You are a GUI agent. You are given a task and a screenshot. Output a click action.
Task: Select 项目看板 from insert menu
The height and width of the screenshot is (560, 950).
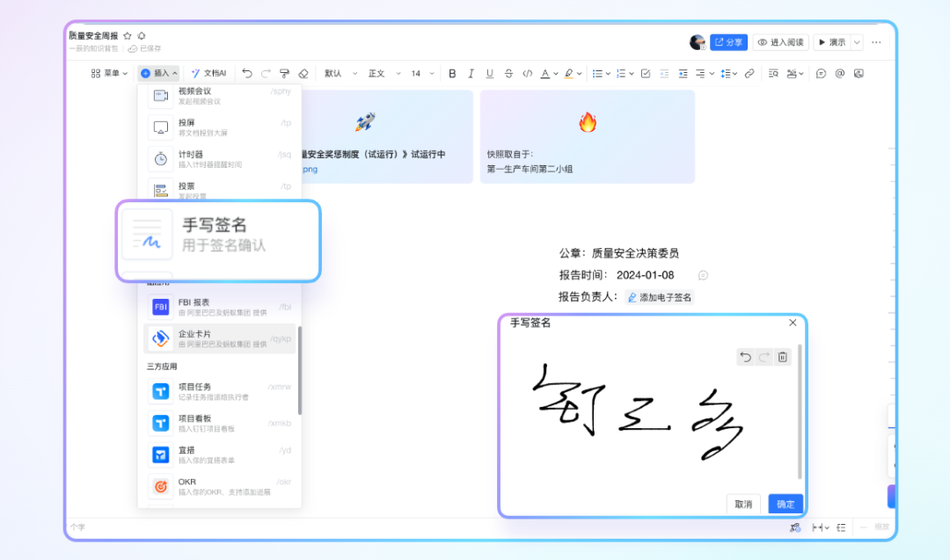point(219,423)
